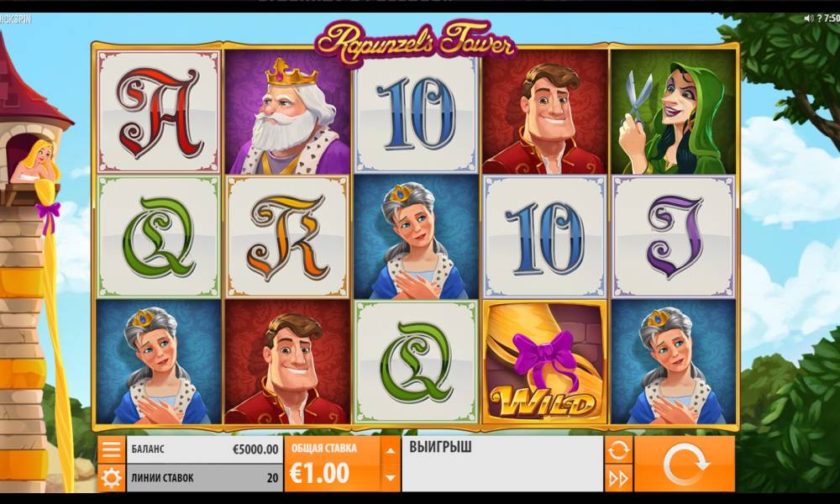Enable autoplay with the circular arrows icon
The height and width of the screenshot is (504, 840).
618,450
